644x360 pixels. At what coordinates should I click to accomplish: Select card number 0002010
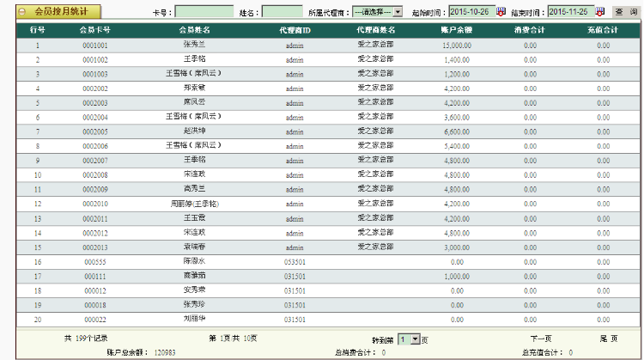[94, 204]
